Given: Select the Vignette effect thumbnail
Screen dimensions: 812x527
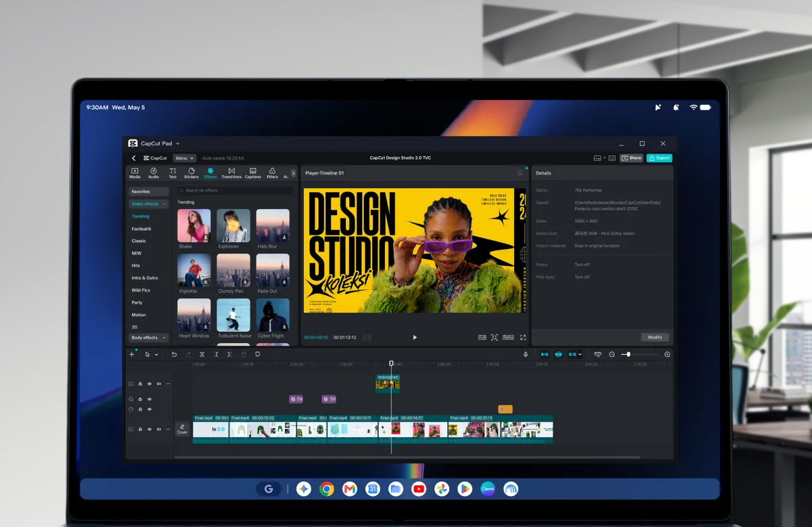Looking at the screenshot, I should 194,270.
